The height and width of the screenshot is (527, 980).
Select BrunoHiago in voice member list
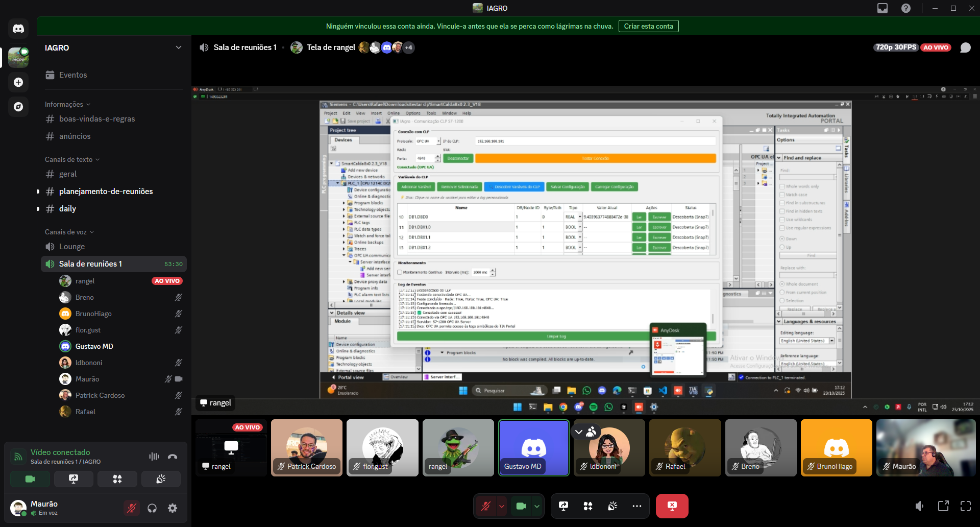121,314
